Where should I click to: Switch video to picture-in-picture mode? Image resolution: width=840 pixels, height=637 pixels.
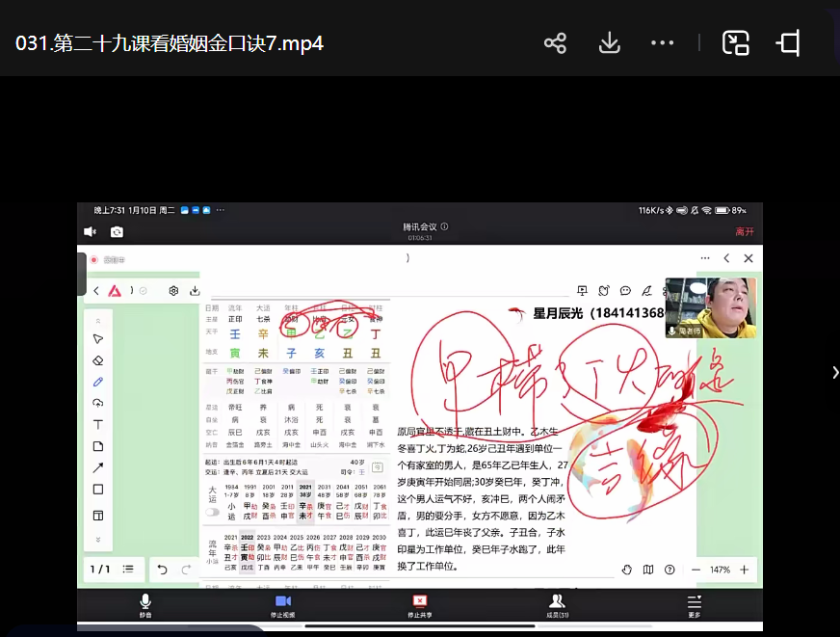click(736, 43)
